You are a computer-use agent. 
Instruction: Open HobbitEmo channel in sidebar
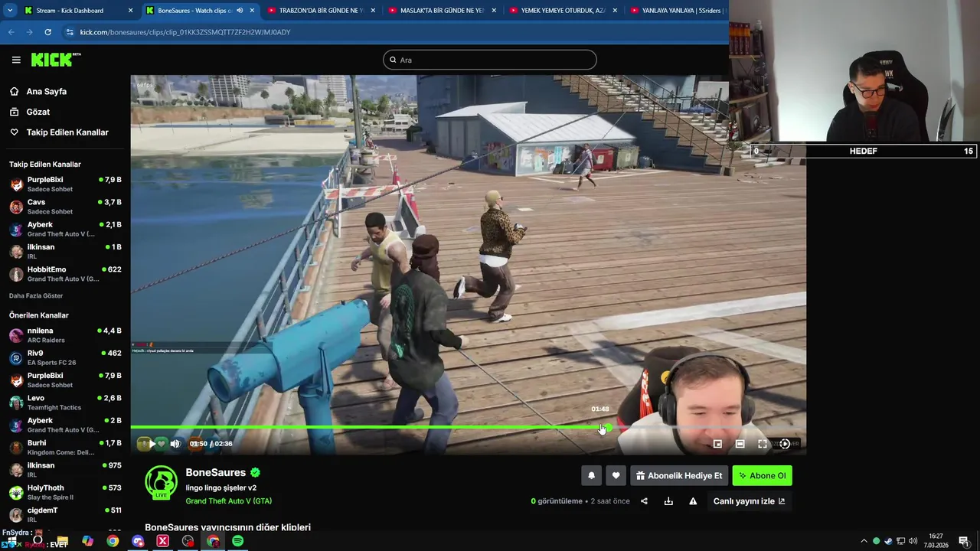coord(65,274)
